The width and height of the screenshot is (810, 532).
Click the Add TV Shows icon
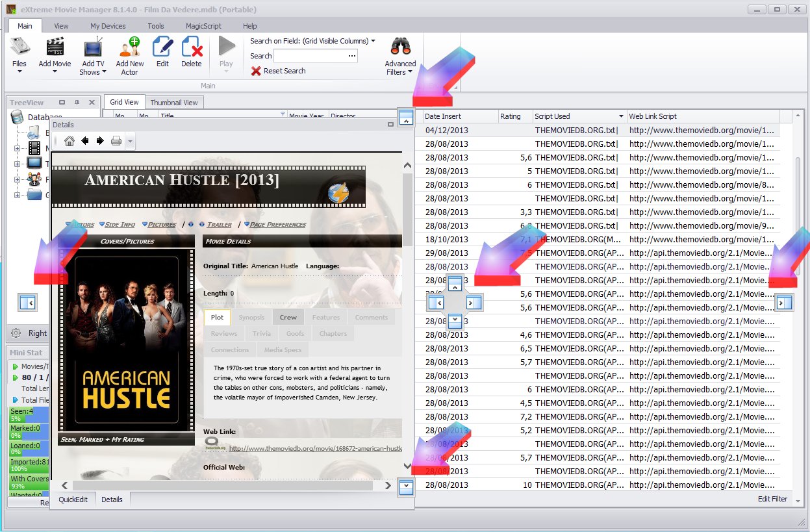(x=93, y=48)
